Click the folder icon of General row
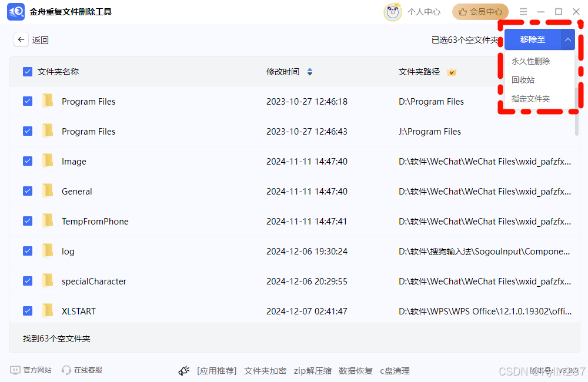Screen dimensions: 588x382 [48, 191]
